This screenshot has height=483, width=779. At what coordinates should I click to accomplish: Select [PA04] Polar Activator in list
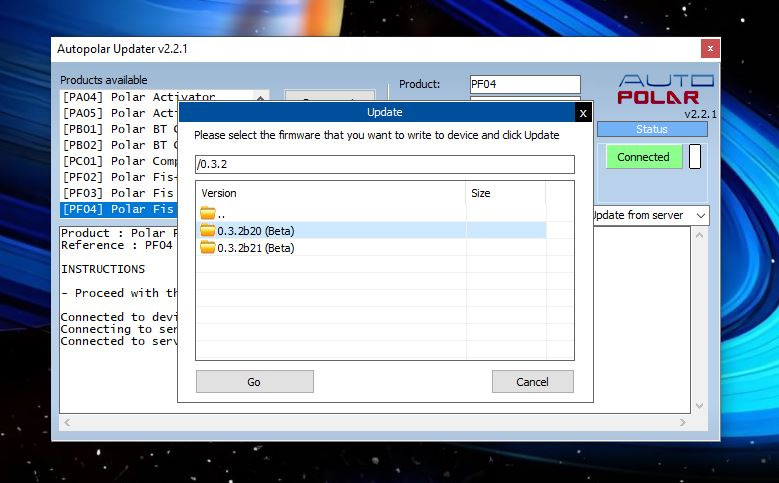(x=139, y=97)
